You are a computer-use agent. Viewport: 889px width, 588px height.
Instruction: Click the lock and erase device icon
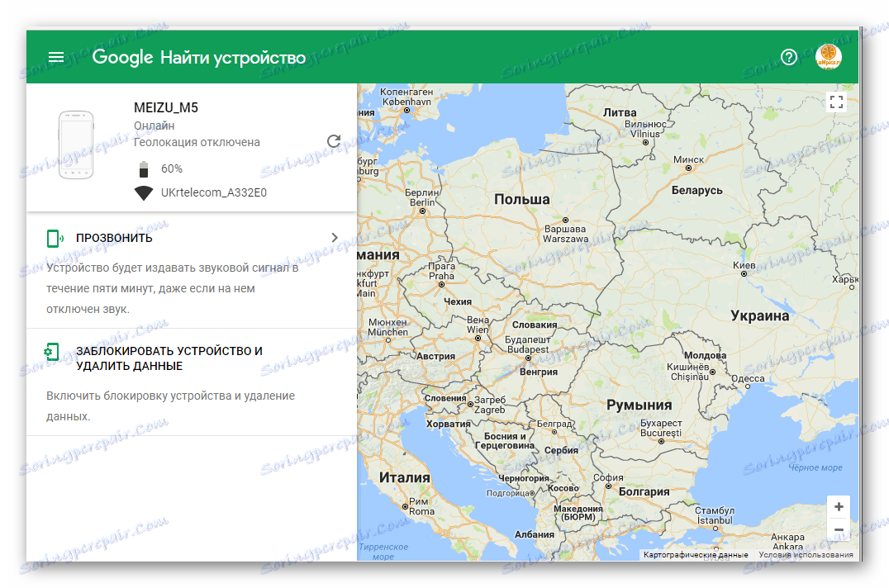coord(51,352)
